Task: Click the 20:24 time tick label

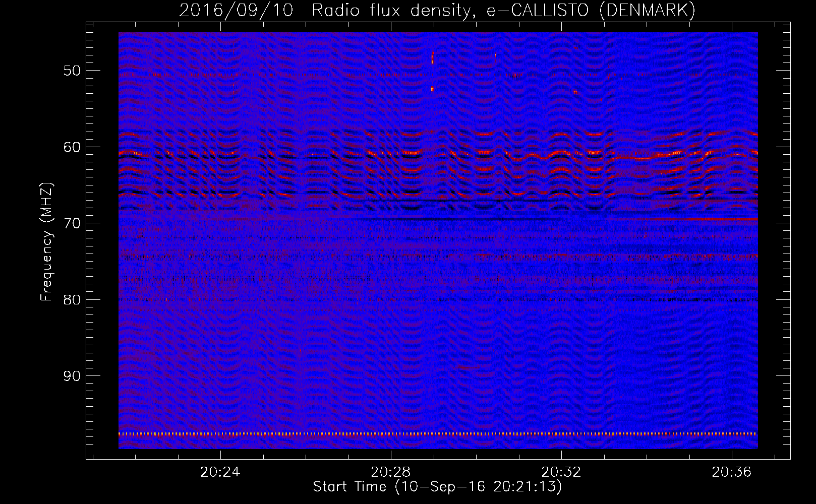Action: tap(220, 472)
